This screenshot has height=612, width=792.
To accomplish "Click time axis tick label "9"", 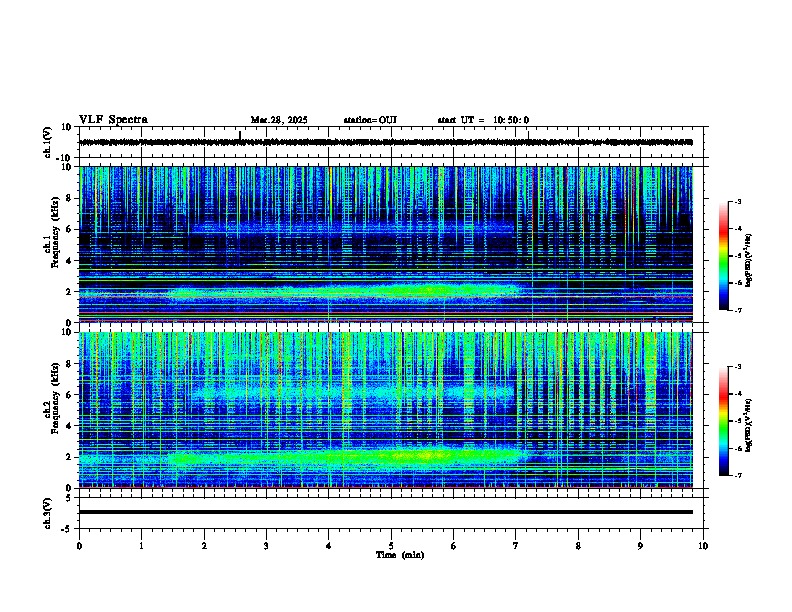I will coord(640,546).
